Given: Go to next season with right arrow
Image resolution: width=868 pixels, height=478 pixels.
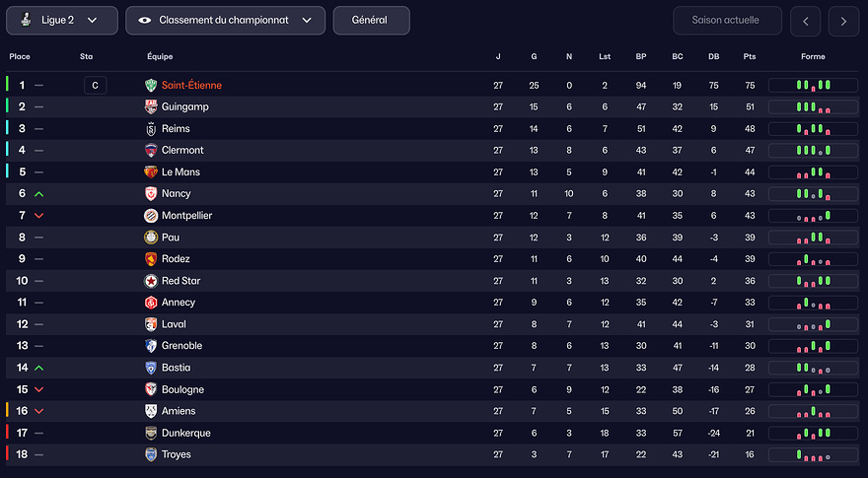Looking at the screenshot, I should tap(843, 20).
